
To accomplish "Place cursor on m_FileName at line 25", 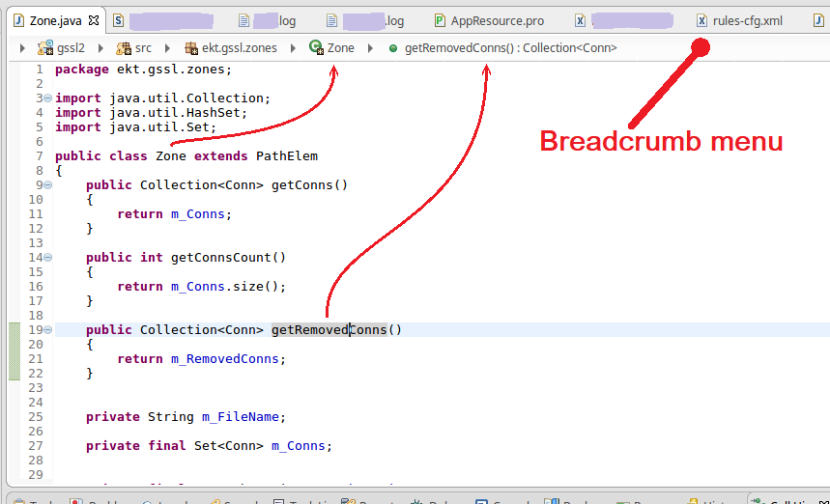I will (240, 417).
